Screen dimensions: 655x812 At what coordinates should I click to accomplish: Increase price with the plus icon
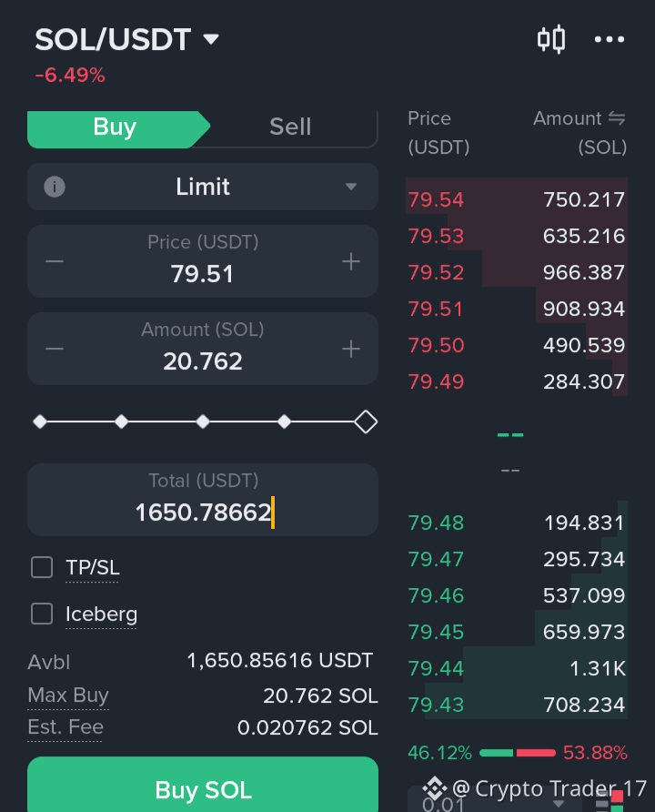point(351,261)
